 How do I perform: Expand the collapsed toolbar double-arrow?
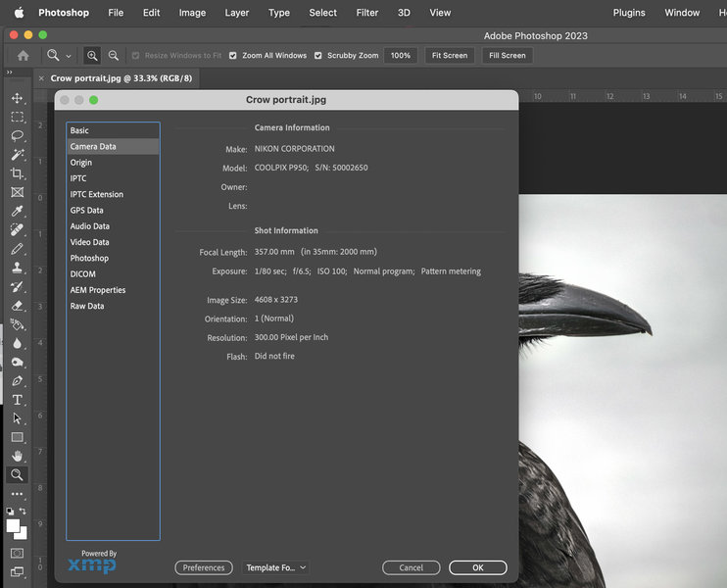(9, 73)
